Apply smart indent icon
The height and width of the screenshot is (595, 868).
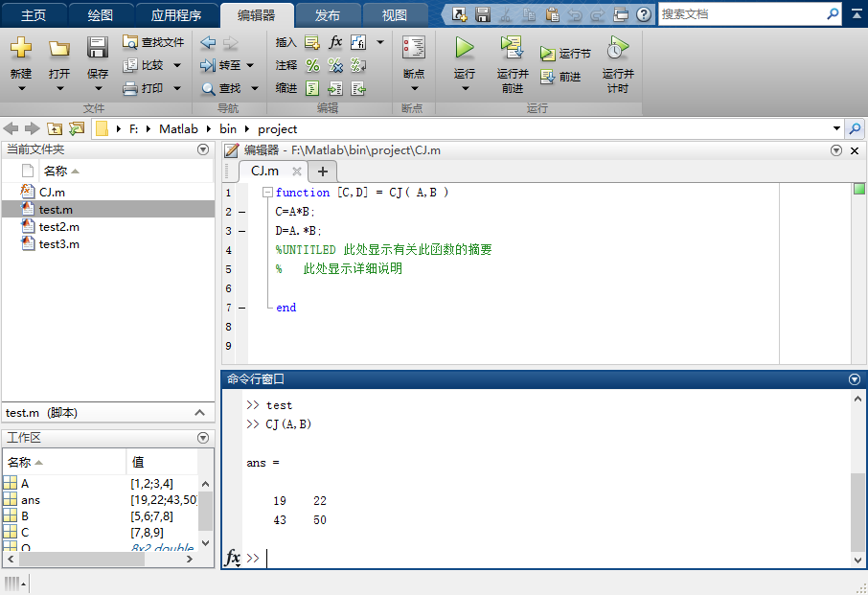312,88
